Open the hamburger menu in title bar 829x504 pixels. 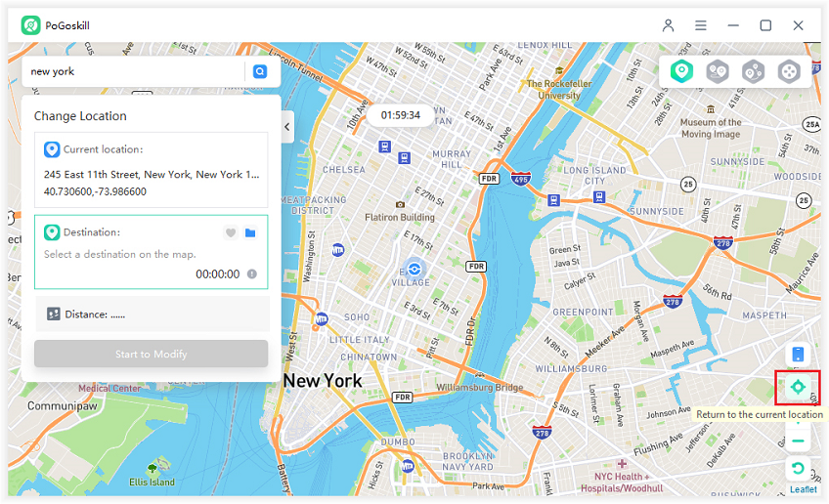click(x=701, y=25)
